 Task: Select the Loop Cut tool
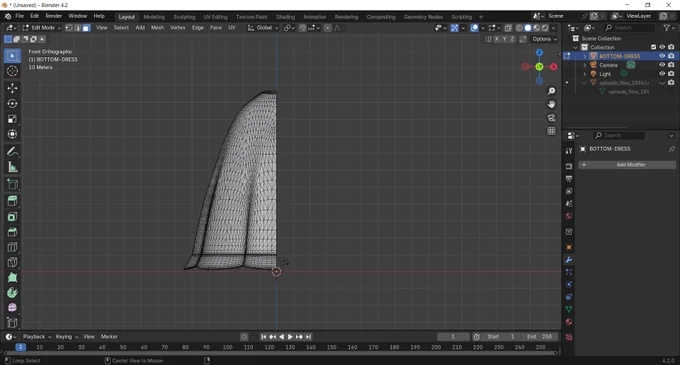(12, 247)
